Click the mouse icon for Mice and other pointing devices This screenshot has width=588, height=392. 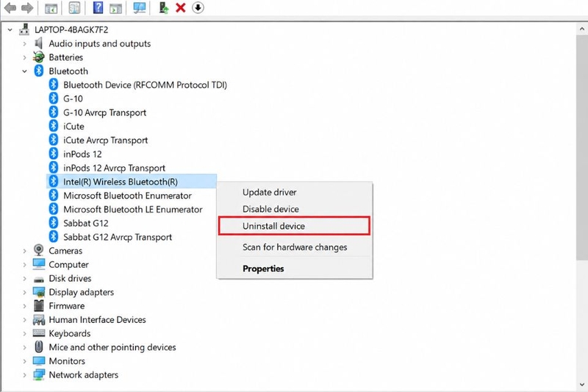(39, 346)
